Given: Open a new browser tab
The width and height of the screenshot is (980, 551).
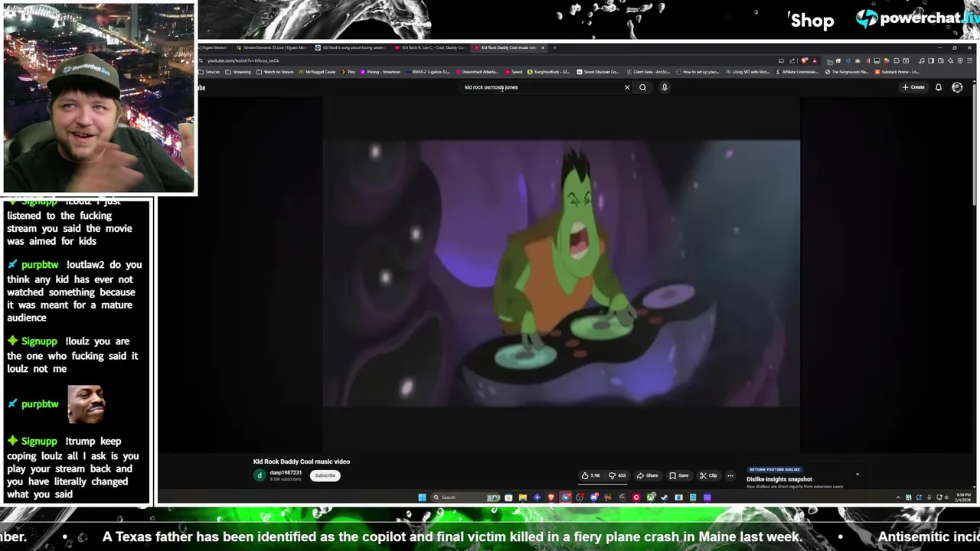Looking at the screenshot, I should click(x=555, y=47).
